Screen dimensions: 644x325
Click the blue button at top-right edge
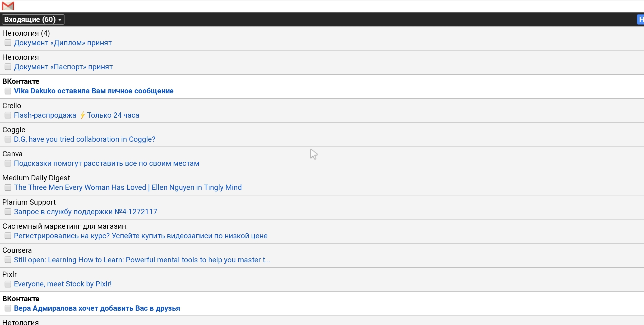641,20
